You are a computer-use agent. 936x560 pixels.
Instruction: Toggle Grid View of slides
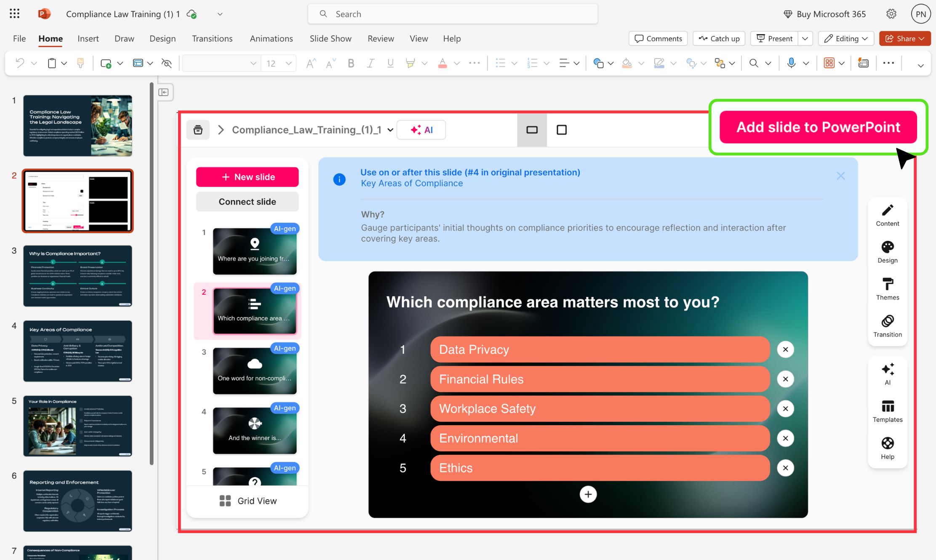pos(248,501)
